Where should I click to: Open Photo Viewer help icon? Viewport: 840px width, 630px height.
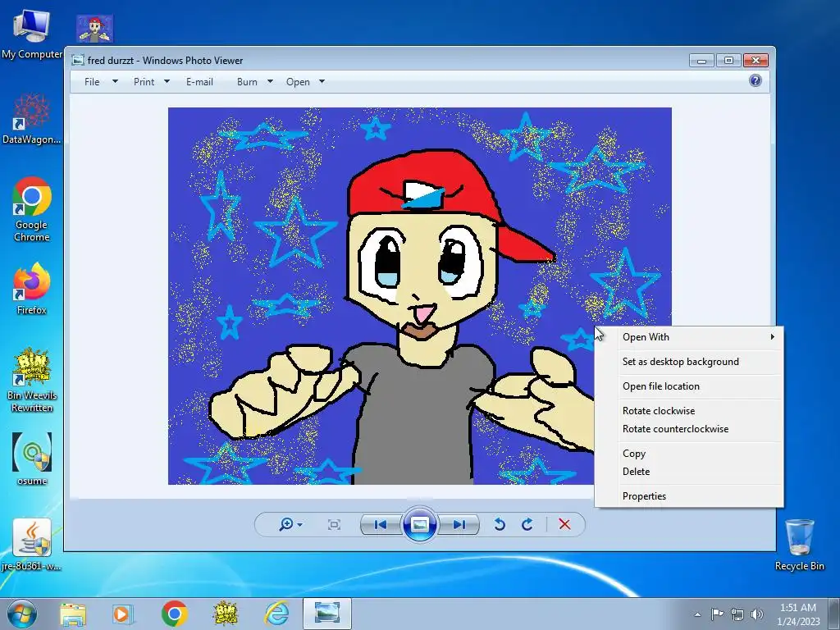point(756,80)
